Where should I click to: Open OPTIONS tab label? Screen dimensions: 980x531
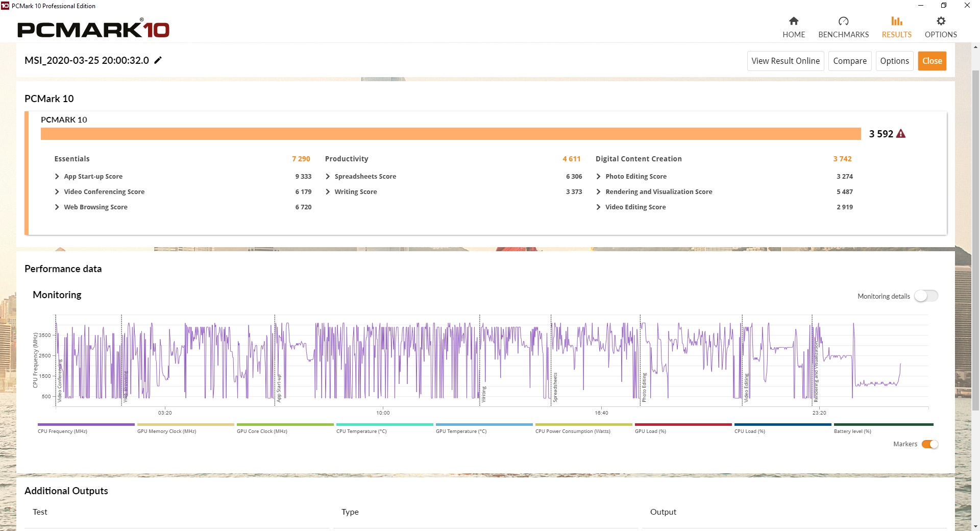point(941,34)
